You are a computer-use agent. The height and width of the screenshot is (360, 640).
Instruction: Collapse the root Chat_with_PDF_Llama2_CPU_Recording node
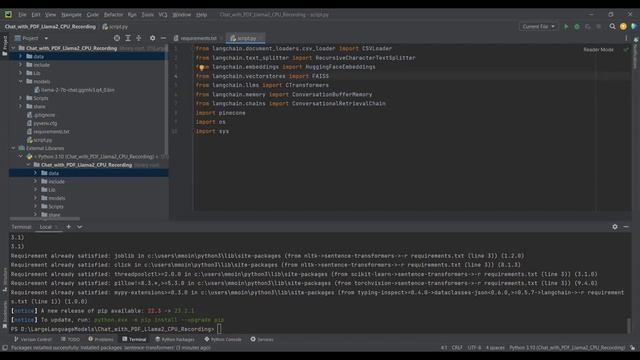tap(13, 48)
